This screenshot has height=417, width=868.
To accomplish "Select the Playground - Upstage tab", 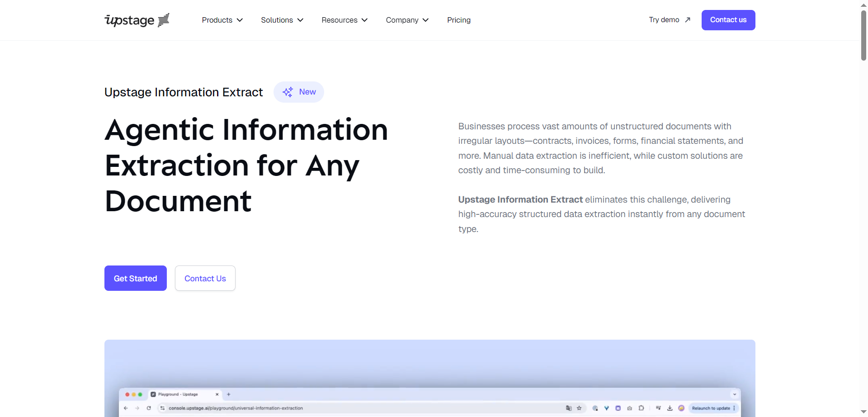I will (184, 394).
